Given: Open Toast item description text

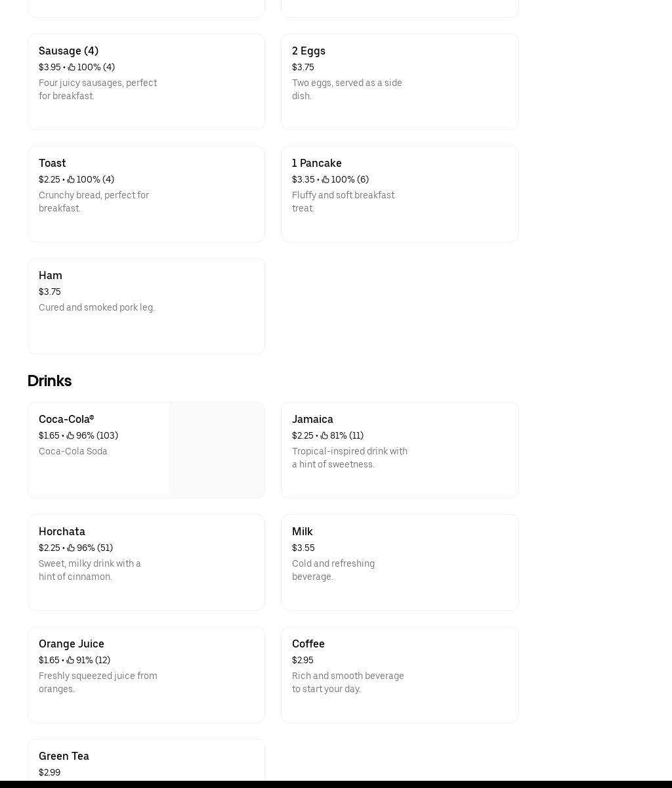Looking at the screenshot, I should pos(94,202).
